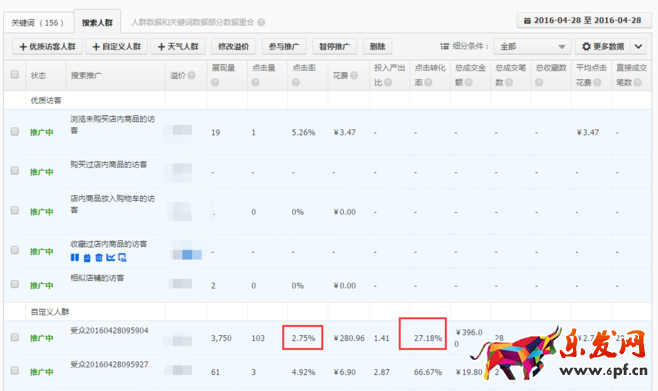
Task: Open the 2016-04-28 date range picker
Action: pos(583,21)
